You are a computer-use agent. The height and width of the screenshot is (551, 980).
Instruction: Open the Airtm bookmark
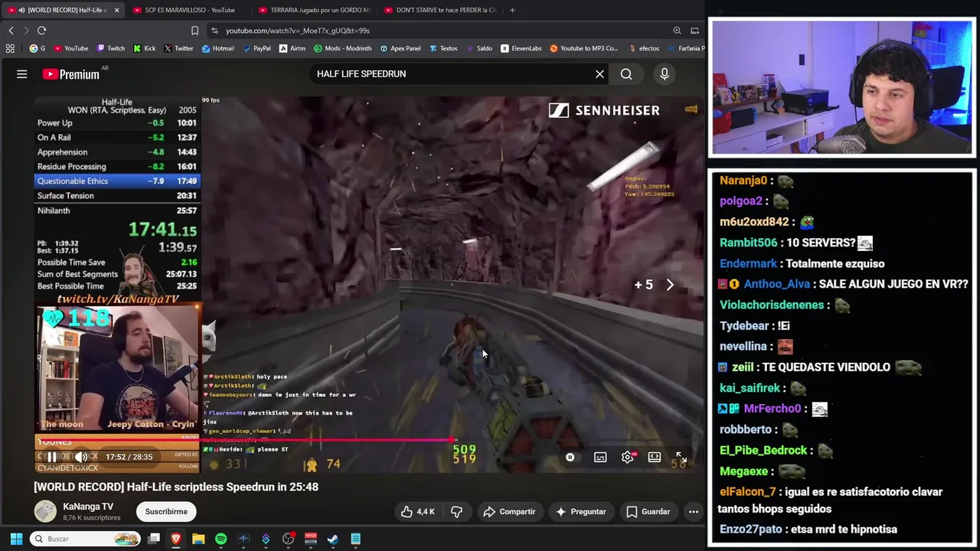292,48
